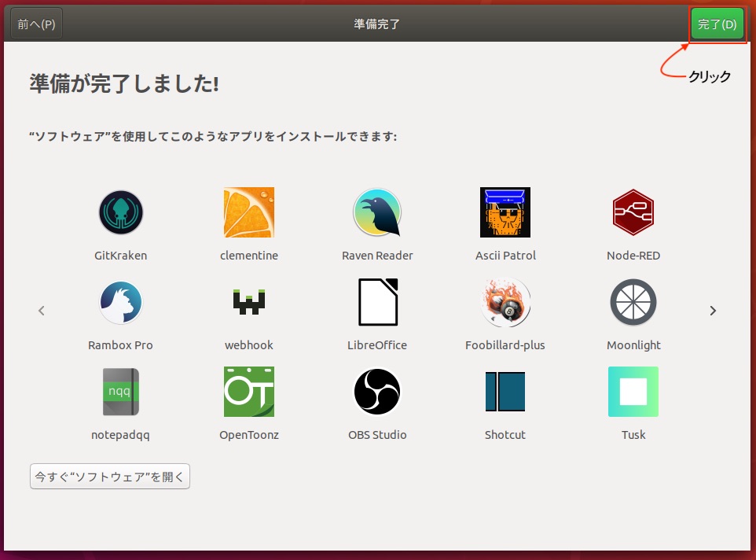
Task: Show next page of apps
Action: [x=713, y=311]
